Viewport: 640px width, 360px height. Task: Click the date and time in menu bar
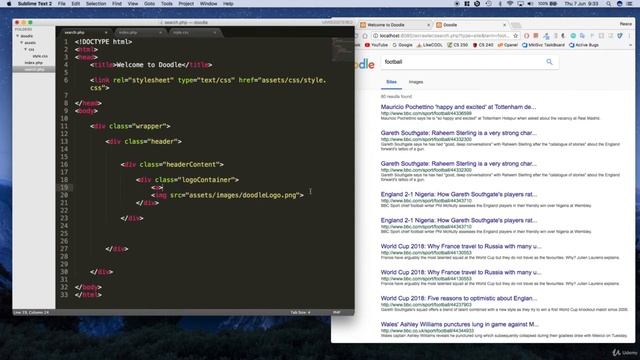[x=581, y=4]
